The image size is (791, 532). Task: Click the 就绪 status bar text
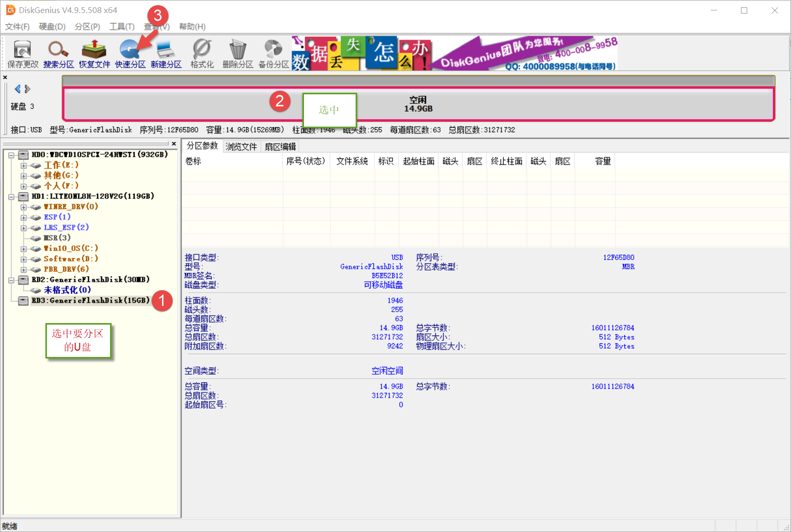tap(9, 526)
